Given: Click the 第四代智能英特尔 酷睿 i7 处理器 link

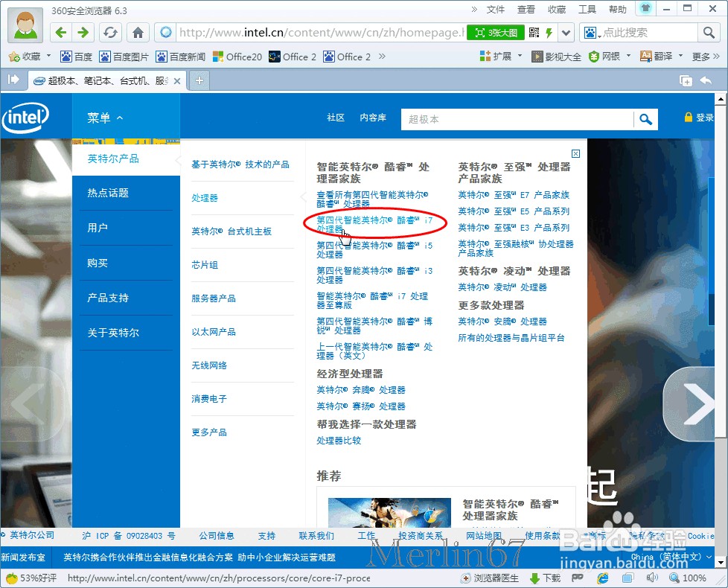Looking at the screenshot, I should 374,224.
